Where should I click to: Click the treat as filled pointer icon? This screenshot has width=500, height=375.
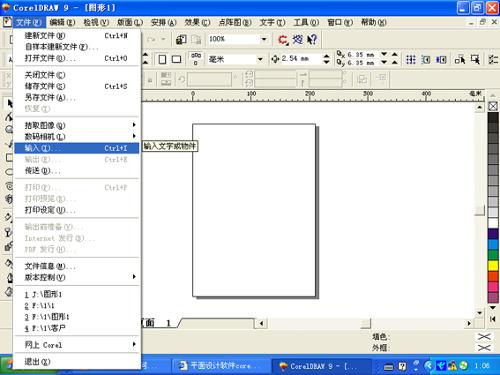(476, 60)
